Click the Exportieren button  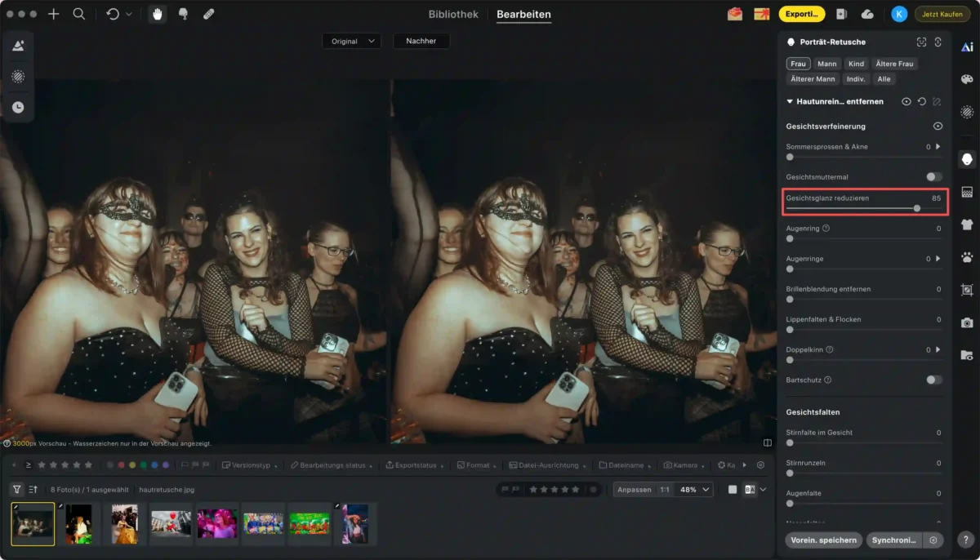[x=801, y=14]
